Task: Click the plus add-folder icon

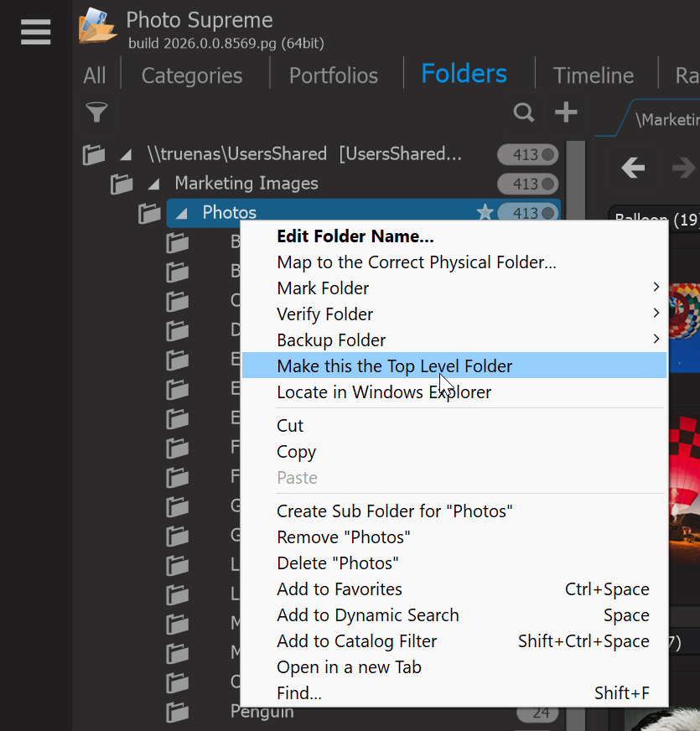Action: click(566, 112)
